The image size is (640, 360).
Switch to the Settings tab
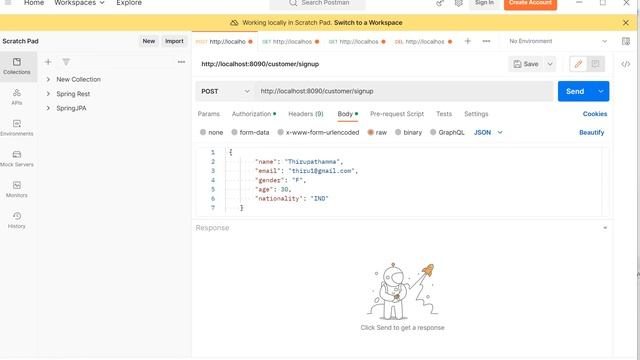pos(476,114)
